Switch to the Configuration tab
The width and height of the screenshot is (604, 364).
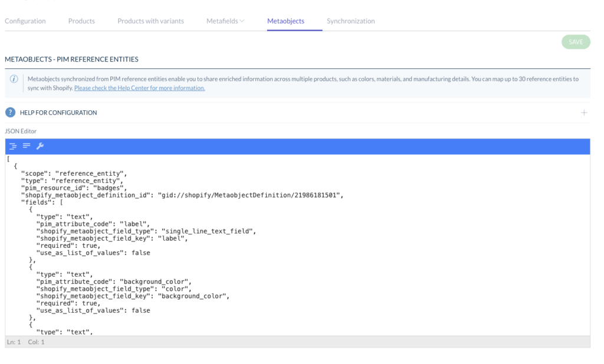tap(25, 21)
